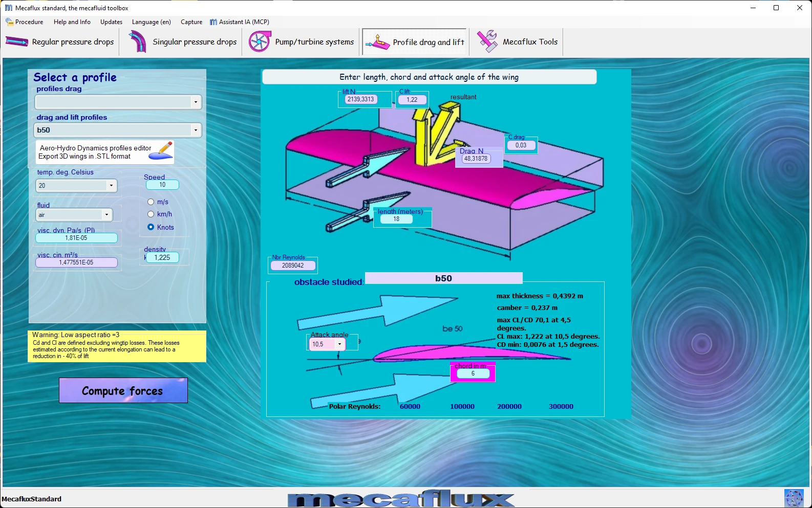Open the Procedure menu
The height and width of the screenshot is (508, 812).
tap(25, 22)
